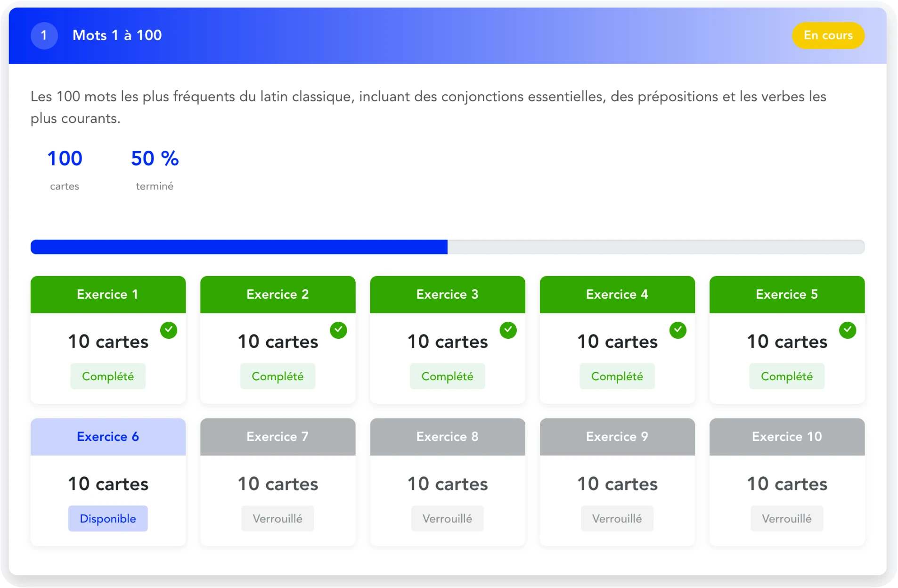
Task: Click '10 cartes' on Exercice 5
Action: coord(787,342)
